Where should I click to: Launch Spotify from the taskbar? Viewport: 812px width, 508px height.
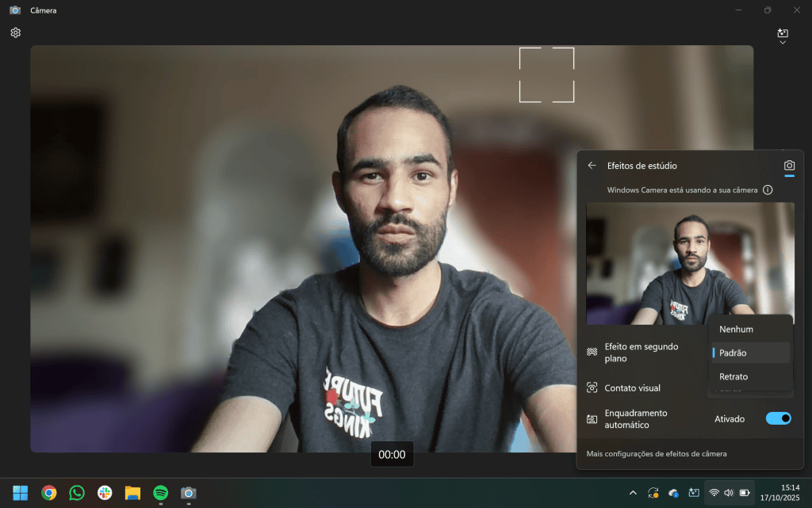[x=160, y=492]
